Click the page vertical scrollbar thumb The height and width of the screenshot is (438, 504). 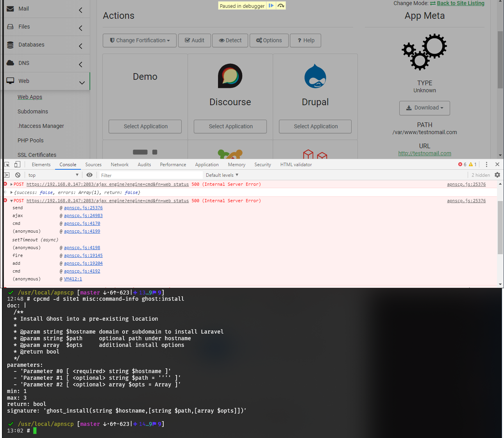coord(500,59)
